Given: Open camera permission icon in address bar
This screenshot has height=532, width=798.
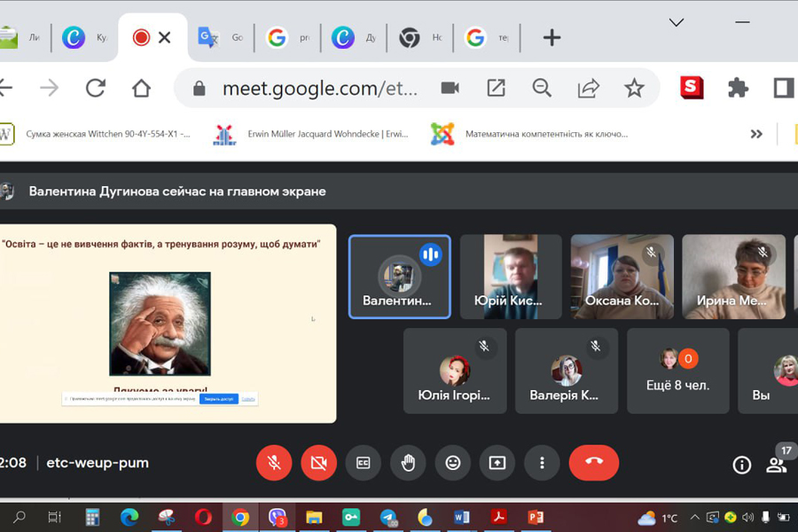Looking at the screenshot, I should click(450, 88).
